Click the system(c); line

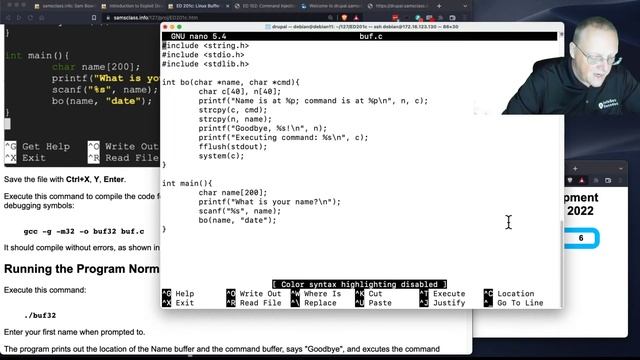tap(221, 156)
